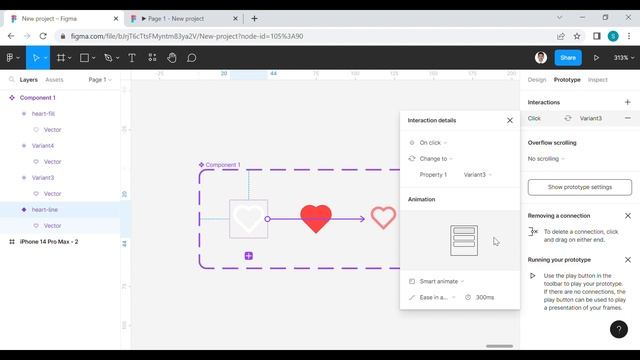The height and width of the screenshot is (360, 640).
Task: Bookmark this page with star icon
Action: tap(577, 36)
